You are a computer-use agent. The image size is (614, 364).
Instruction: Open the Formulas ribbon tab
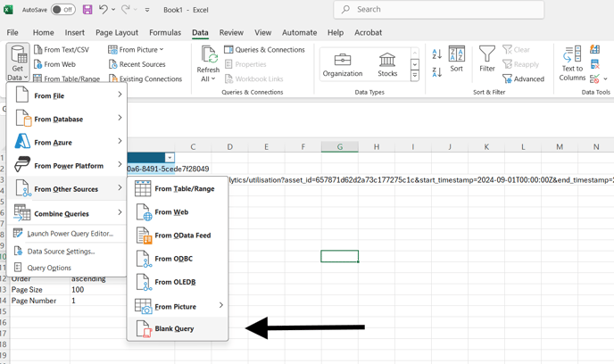pyautogui.click(x=165, y=32)
